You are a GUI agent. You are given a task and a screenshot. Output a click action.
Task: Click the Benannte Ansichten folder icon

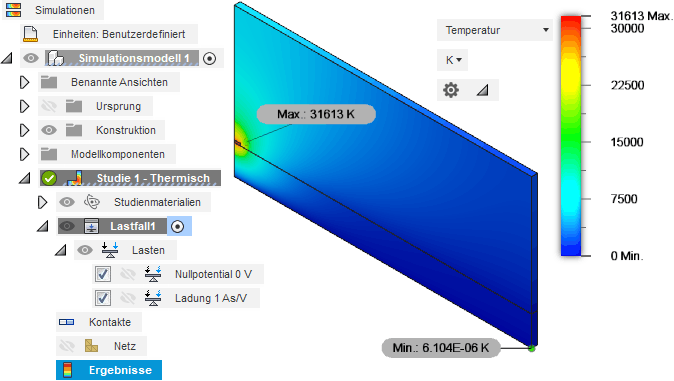pos(49,82)
